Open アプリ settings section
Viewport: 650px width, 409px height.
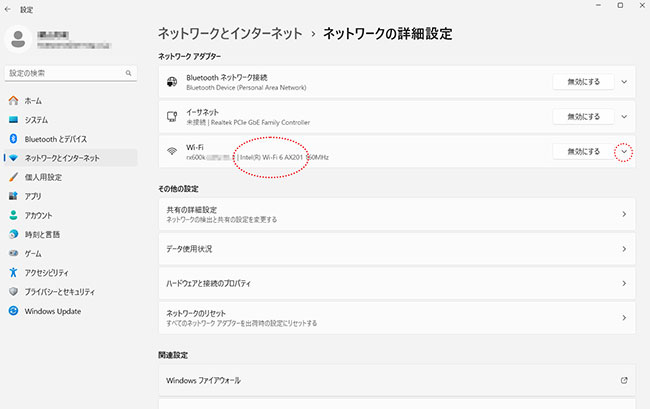(x=70, y=196)
